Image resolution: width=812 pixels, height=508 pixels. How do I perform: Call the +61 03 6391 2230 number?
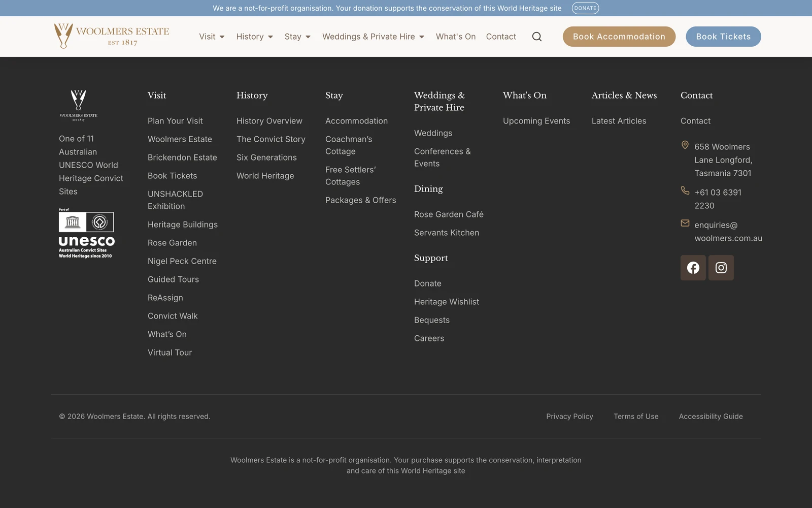point(718,199)
